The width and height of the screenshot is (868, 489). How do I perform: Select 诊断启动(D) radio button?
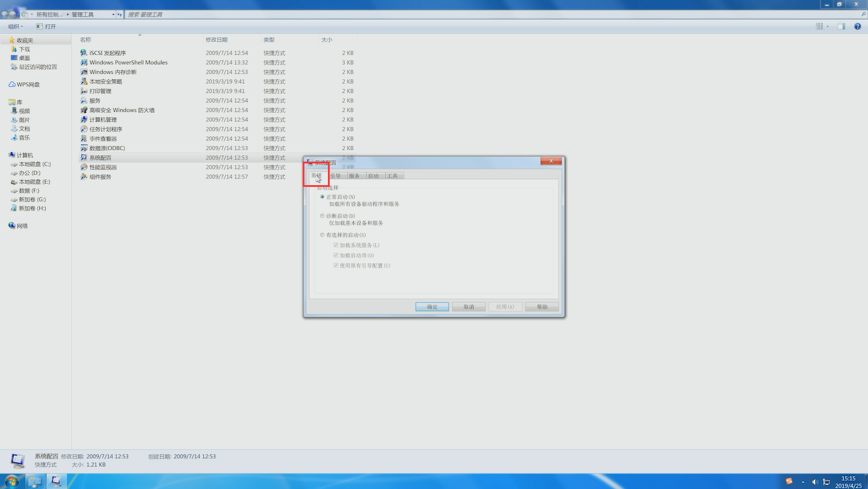[322, 216]
